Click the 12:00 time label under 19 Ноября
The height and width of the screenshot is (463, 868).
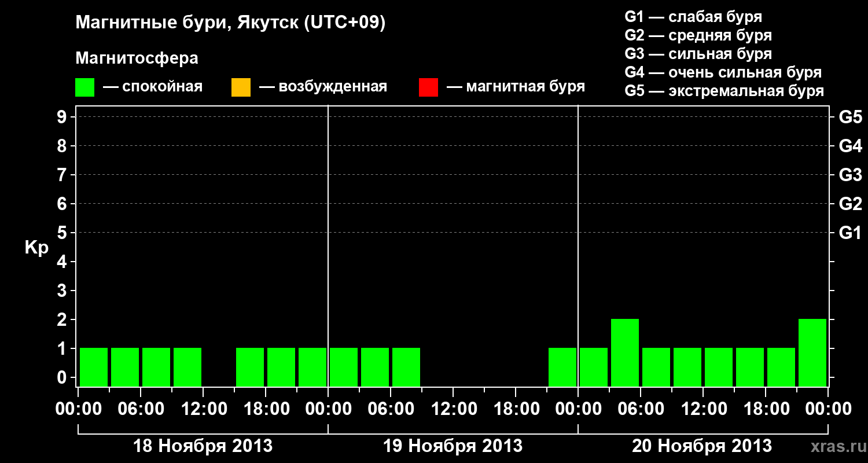[x=453, y=409]
